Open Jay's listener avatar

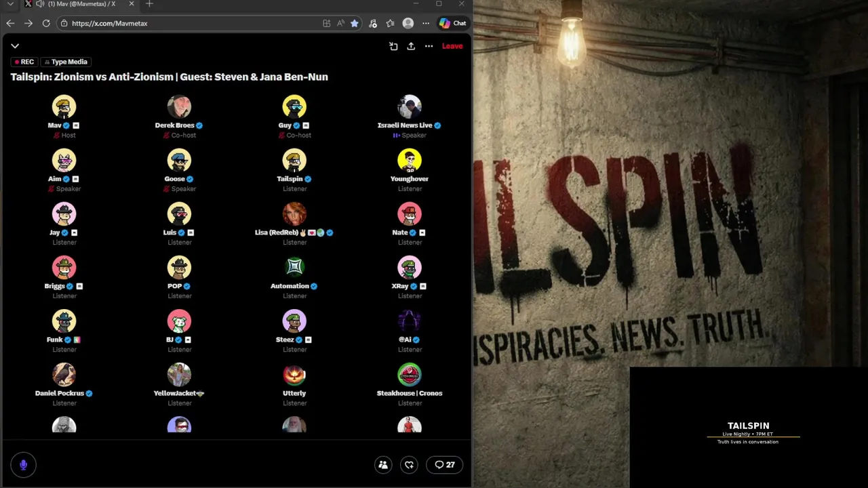point(64,214)
